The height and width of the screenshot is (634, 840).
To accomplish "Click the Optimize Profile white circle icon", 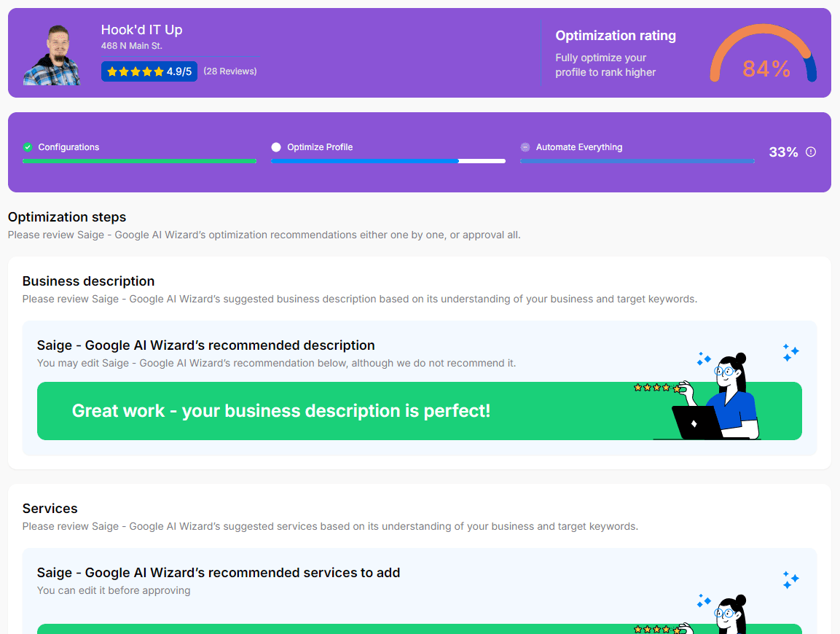I will (276, 147).
